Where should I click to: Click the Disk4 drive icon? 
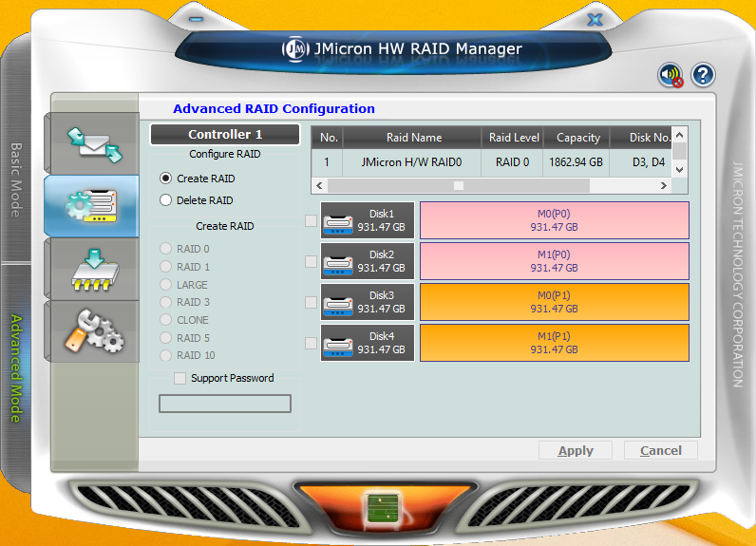coord(338,347)
